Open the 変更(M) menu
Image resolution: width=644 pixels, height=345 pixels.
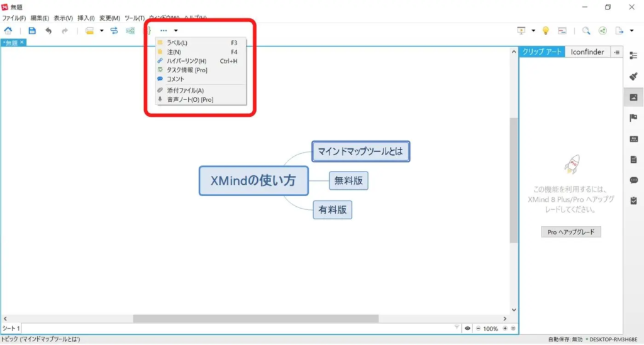109,18
